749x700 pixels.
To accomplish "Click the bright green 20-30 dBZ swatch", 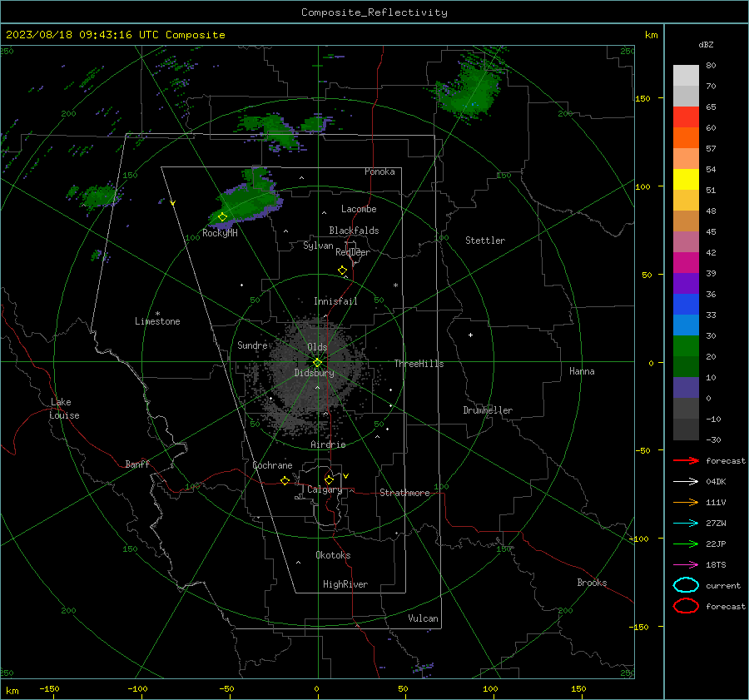I will 686,346.
